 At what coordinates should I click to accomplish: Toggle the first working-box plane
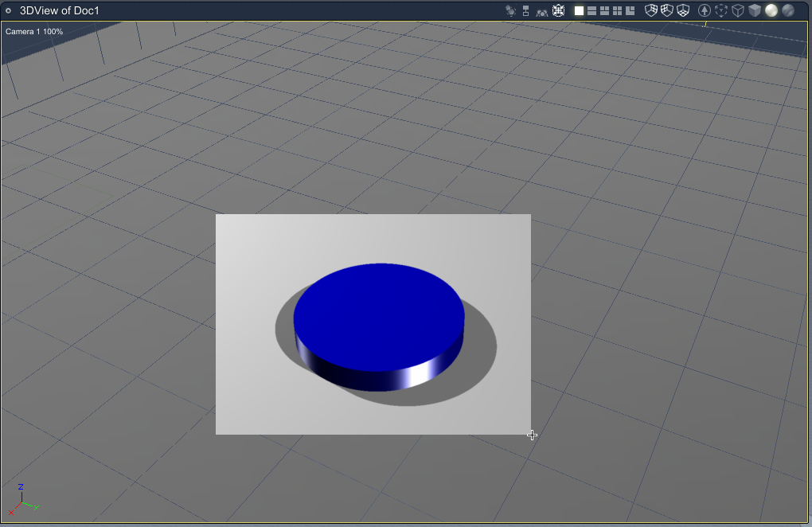click(651, 10)
